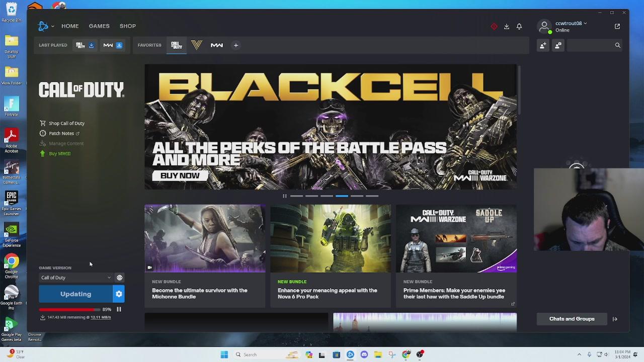Select Vanguard favorite game tab
This screenshot has width=644, height=362.
coord(197,45)
